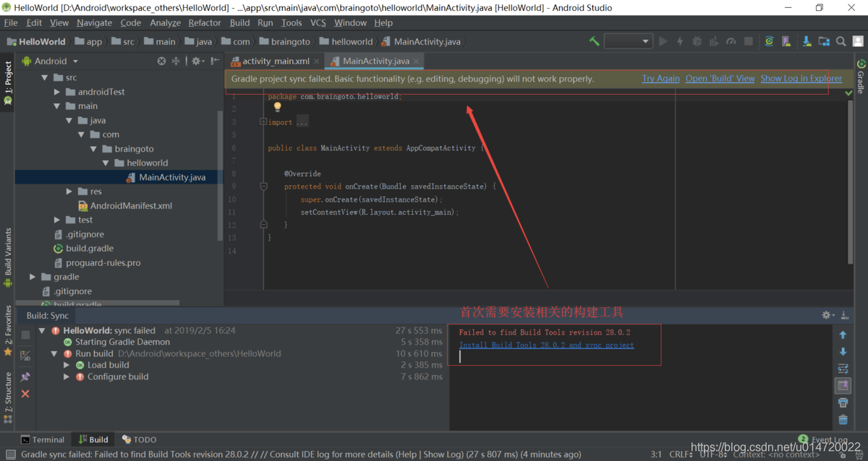This screenshot has height=461, width=868.
Task: Open the VCS menu
Action: coord(318,23)
